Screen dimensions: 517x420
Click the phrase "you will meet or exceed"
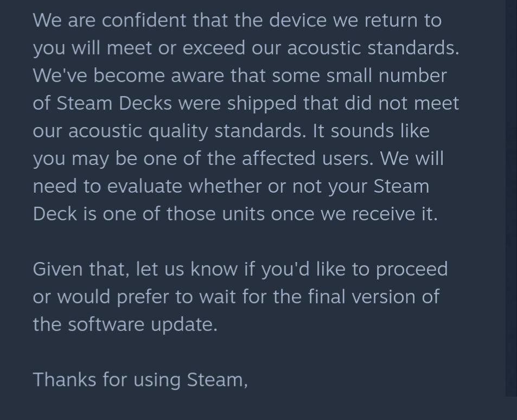[x=139, y=48]
